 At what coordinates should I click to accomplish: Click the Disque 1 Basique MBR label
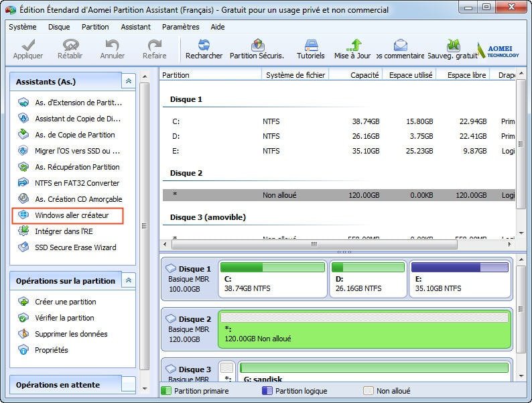pos(190,279)
